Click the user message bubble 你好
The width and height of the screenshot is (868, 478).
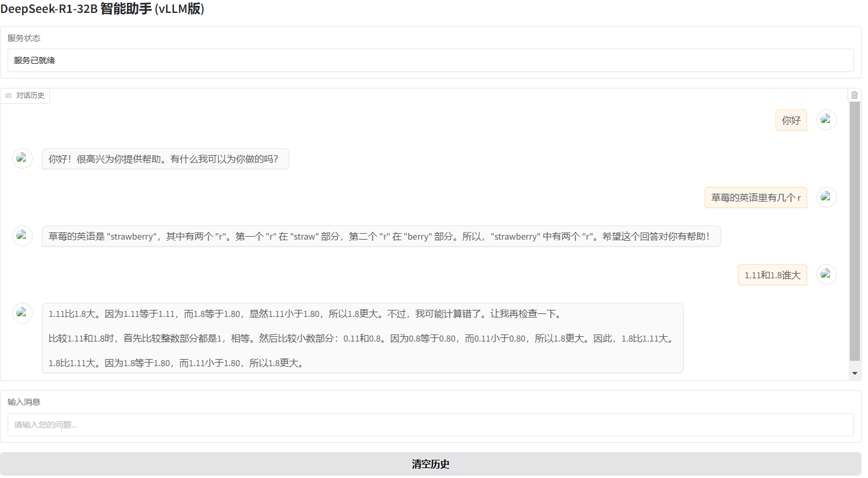791,120
